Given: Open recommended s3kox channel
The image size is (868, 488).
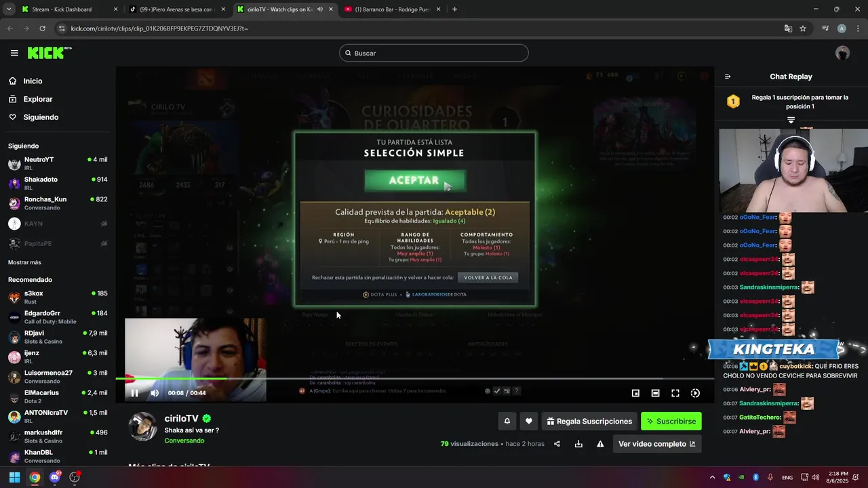Looking at the screenshot, I should point(58,297).
